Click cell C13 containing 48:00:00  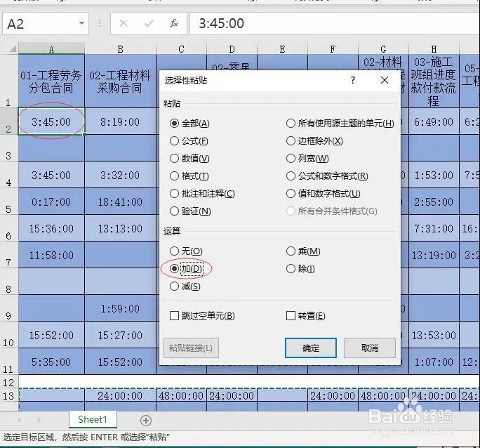[x=181, y=395]
